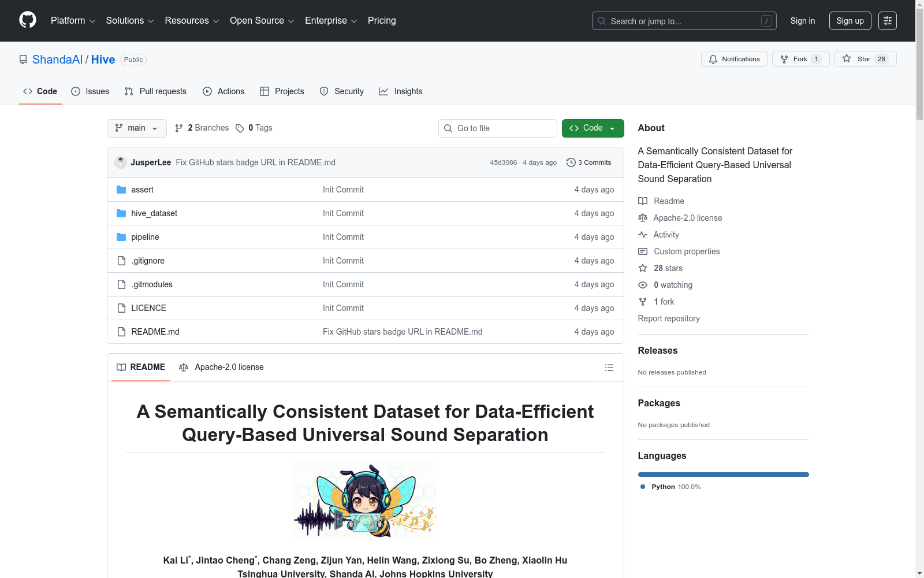
Task: Click the Fork button
Action: point(800,59)
